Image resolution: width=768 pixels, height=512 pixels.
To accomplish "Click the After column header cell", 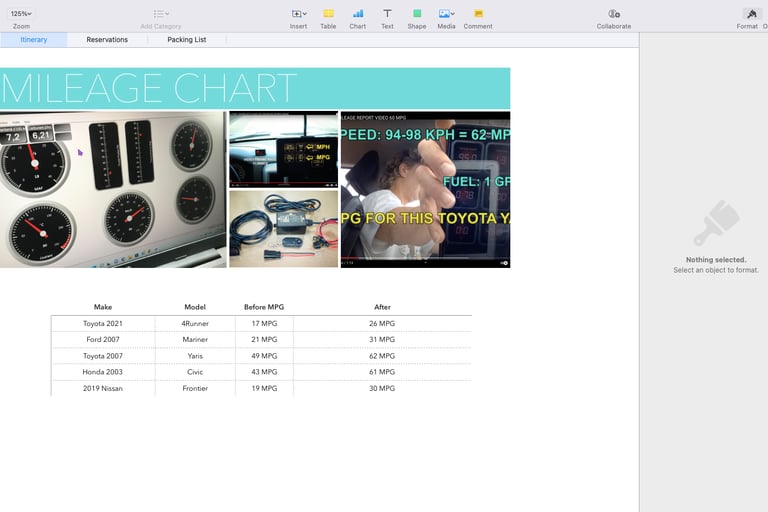I will 383,307.
